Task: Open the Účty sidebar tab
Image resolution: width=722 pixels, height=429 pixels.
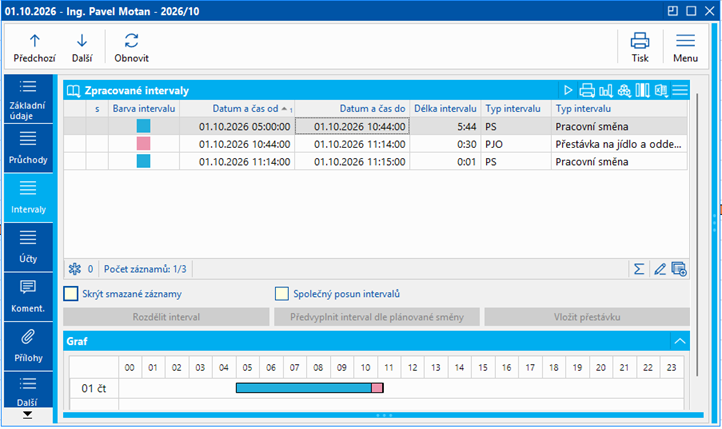Action: [28, 247]
